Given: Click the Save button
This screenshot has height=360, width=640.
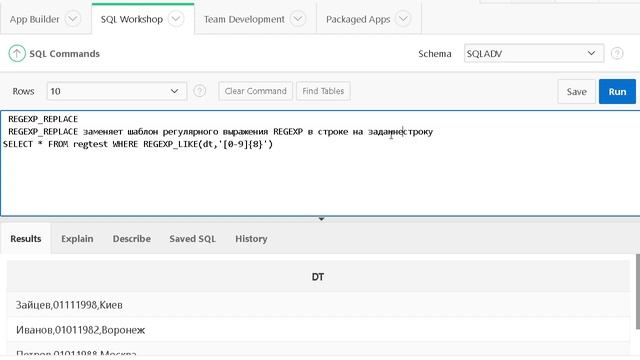Looking at the screenshot, I should (x=576, y=91).
